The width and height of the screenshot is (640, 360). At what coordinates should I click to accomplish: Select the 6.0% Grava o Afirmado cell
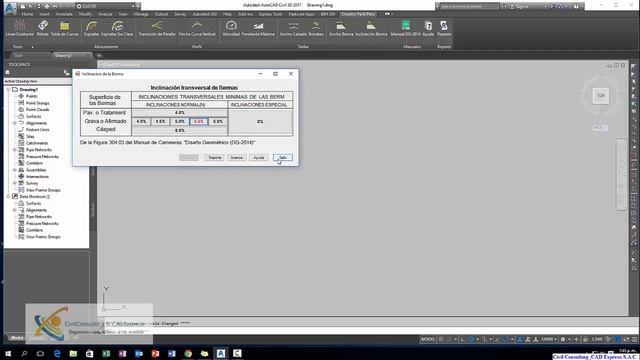pos(218,122)
